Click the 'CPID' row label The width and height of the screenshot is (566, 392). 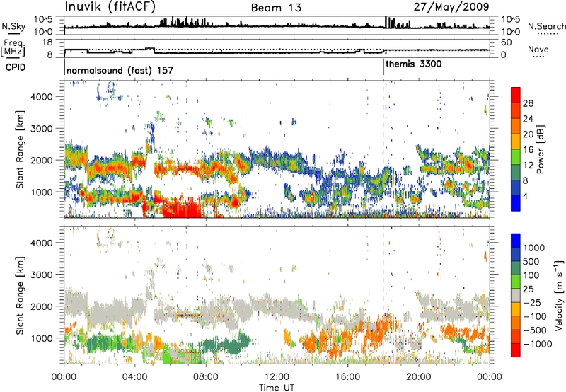click(16, 67)
